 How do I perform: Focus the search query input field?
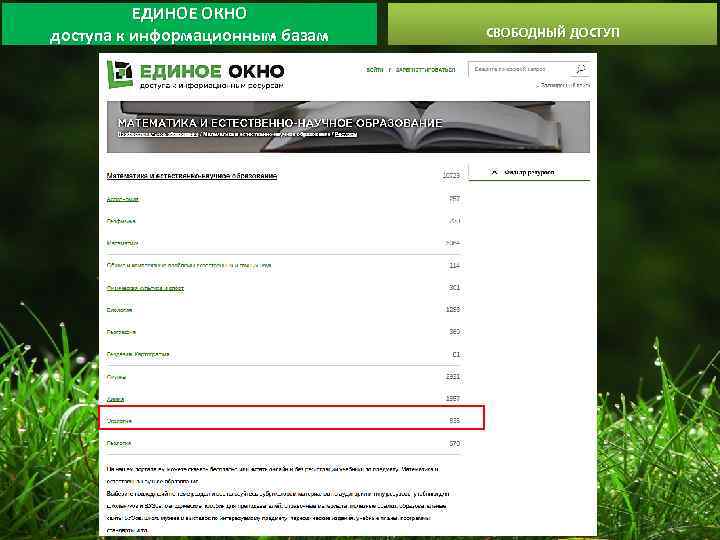[x=521, y=69]
